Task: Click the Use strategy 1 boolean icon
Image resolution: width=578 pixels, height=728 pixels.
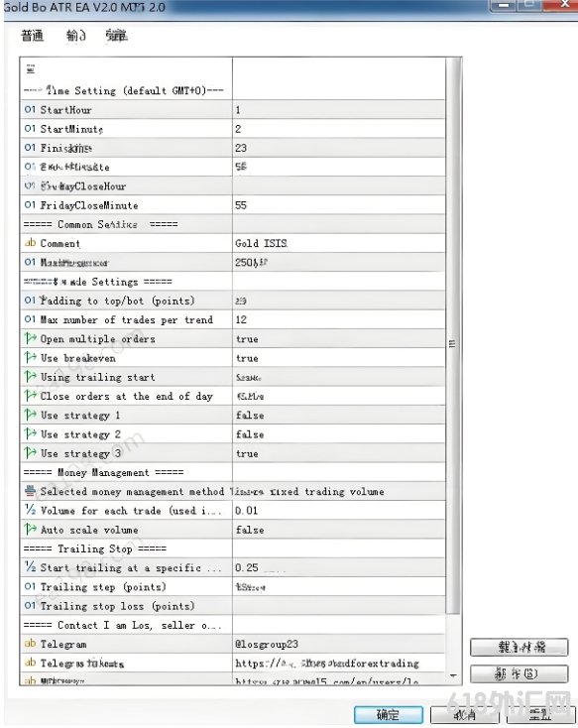Action: [30, 415]
